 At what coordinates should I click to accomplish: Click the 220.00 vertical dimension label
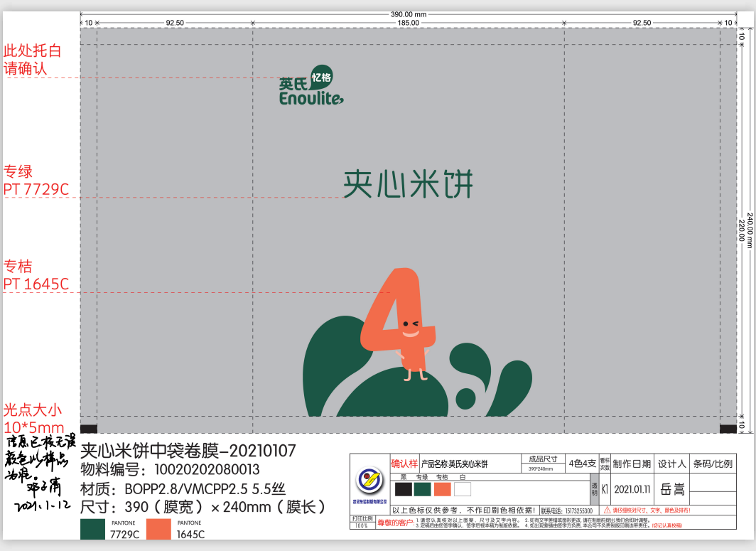click(742, 230)
